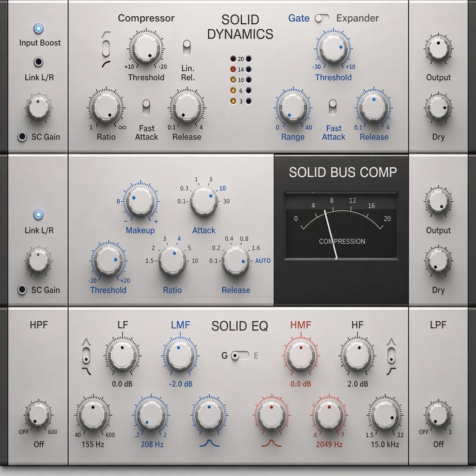Toggle the gate Fast Attack switch
Viewport: 476px width, 476px height.
pos(333,107)
